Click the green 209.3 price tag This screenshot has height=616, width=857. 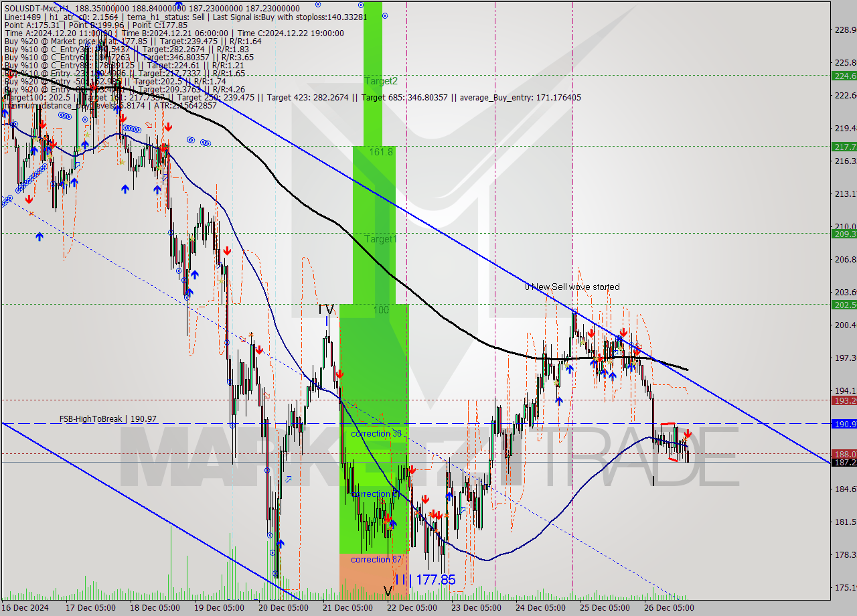[x=844, y=234]
